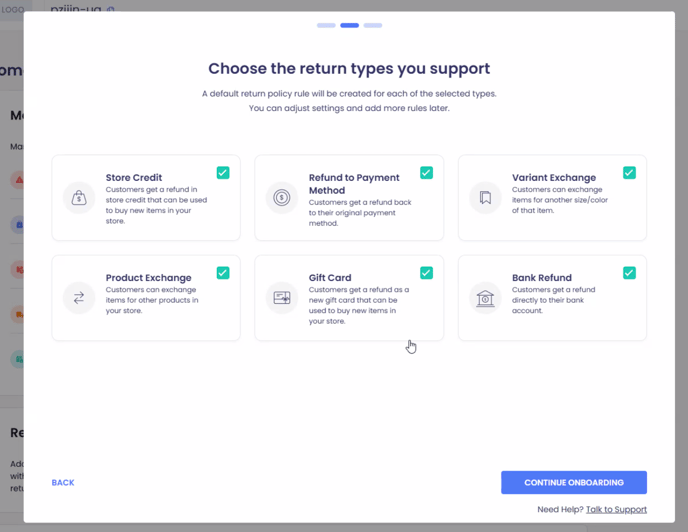Uncheck the Store Credit checkbox

tap(223, 173)
